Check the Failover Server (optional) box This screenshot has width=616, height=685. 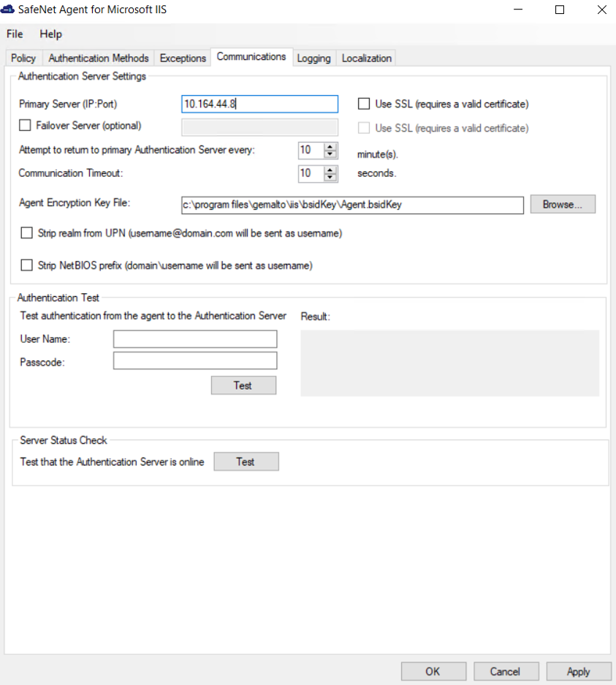(x=26, y=126)
